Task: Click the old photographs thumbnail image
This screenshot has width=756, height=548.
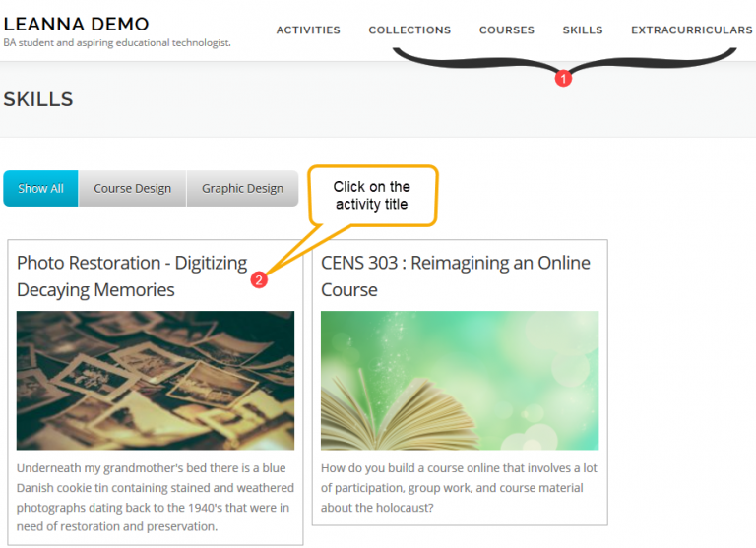Action: [x=156, y=381]
